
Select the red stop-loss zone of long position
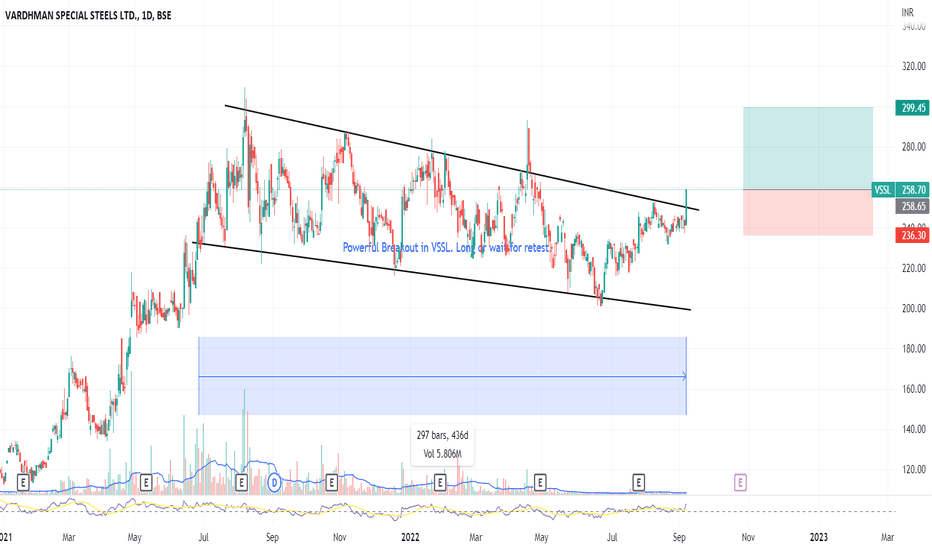808,212
